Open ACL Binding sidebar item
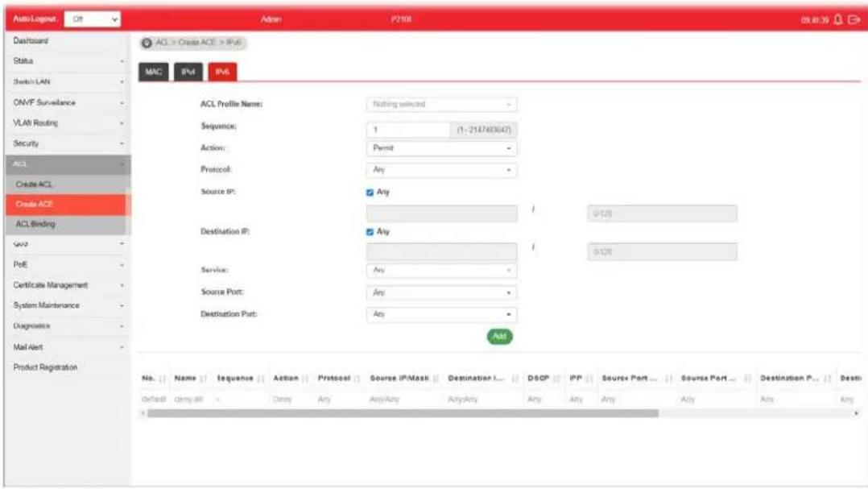The image size is (868, 489). [68, 224]
